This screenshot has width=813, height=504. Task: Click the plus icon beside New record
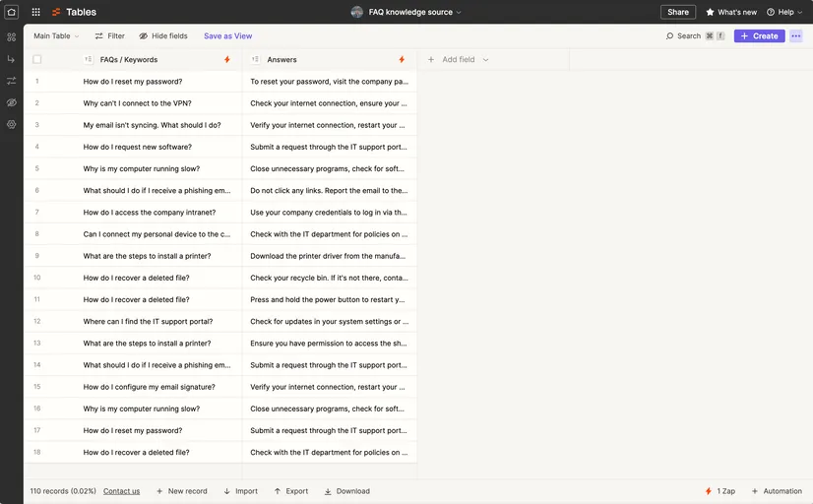point(159,491)
